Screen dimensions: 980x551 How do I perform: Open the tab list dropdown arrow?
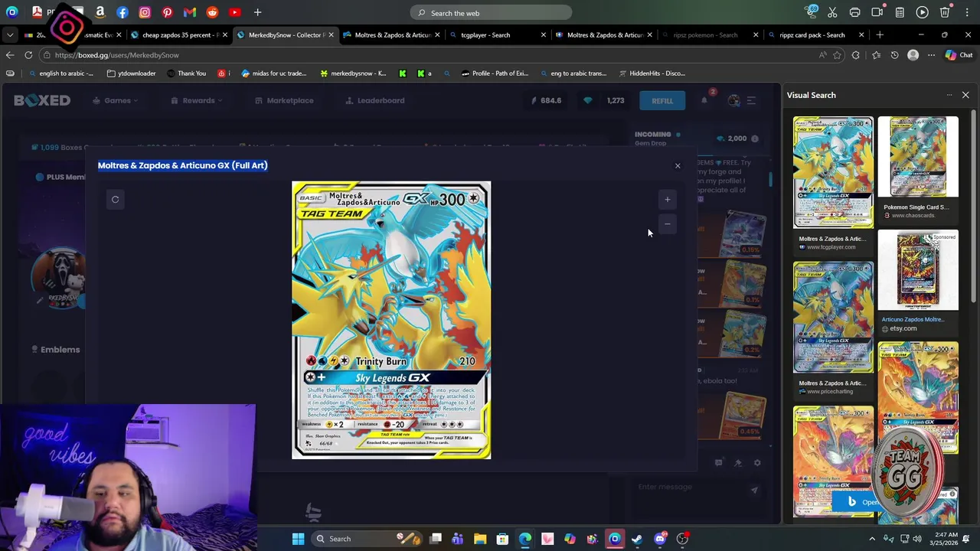click(x=9, y=34)
